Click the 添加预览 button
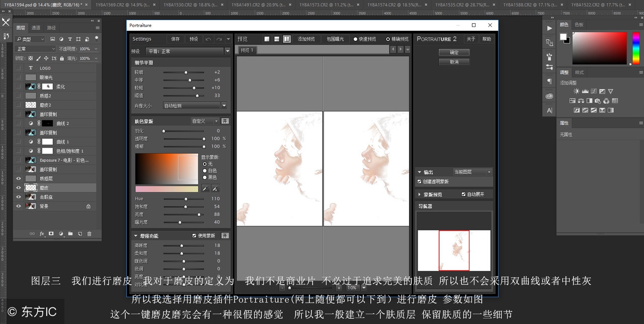This screenshot has width=644, height=324. [x=306, y=39]
